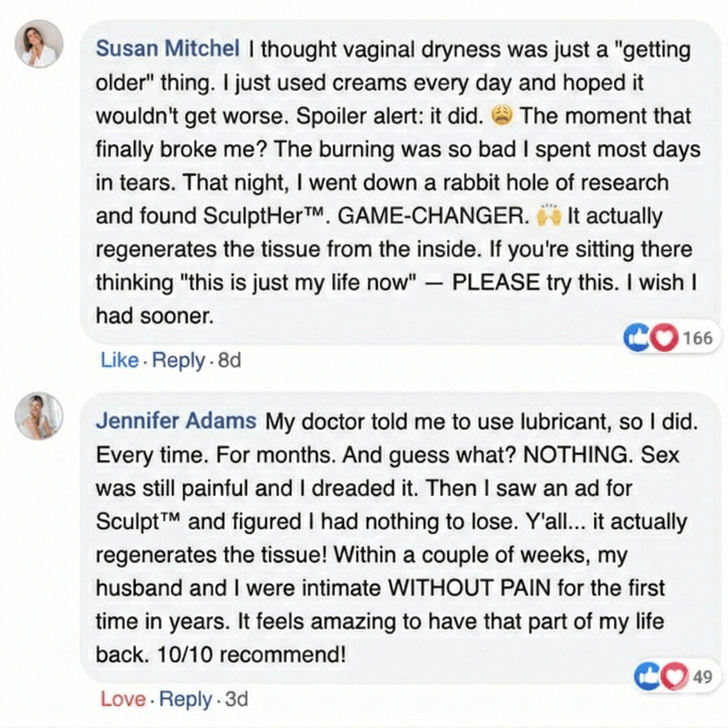
Task: Click the raised hands emoji after GAME-CHANGER
Action: (x=549, y=216)
